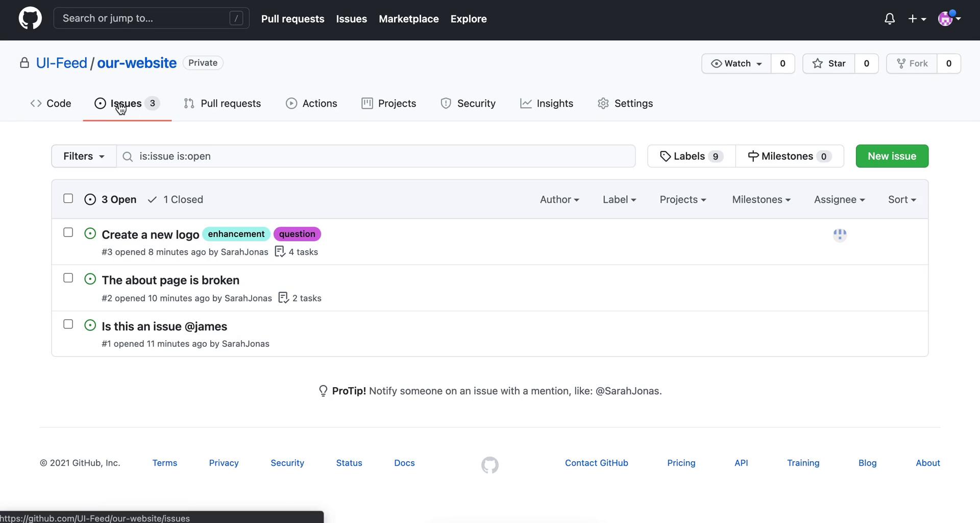Click Issues in the top navigation
Viewport: 980px width, 523px height.
point(351,19)
